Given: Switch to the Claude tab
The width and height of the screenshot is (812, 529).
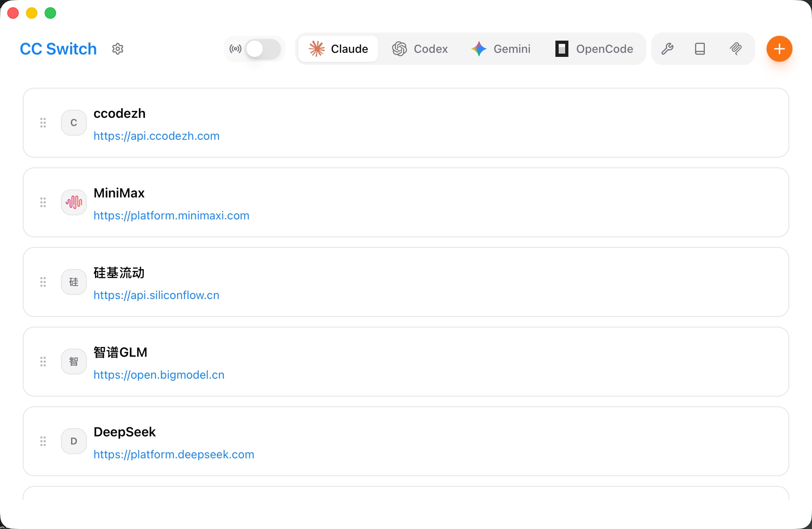Looking at the screenshot, I should [x=338, y=49].
